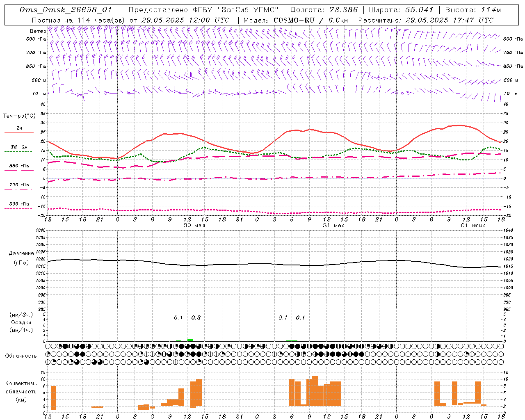
Task: Click the (мм/3ч.) precipitation unit label
Action: (x=21, y=315)
